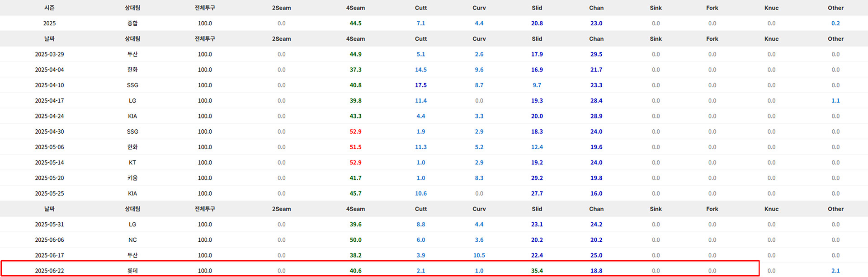
Task: Select the 29.5 Chan value
Action: 596,54
